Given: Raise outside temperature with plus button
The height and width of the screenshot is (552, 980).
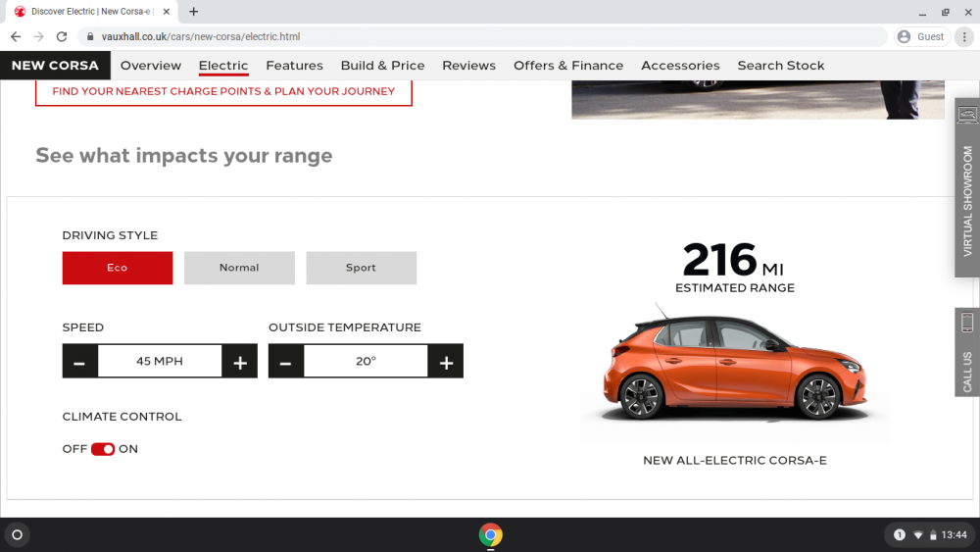Looking at the screenshot, I should point(446,361).
